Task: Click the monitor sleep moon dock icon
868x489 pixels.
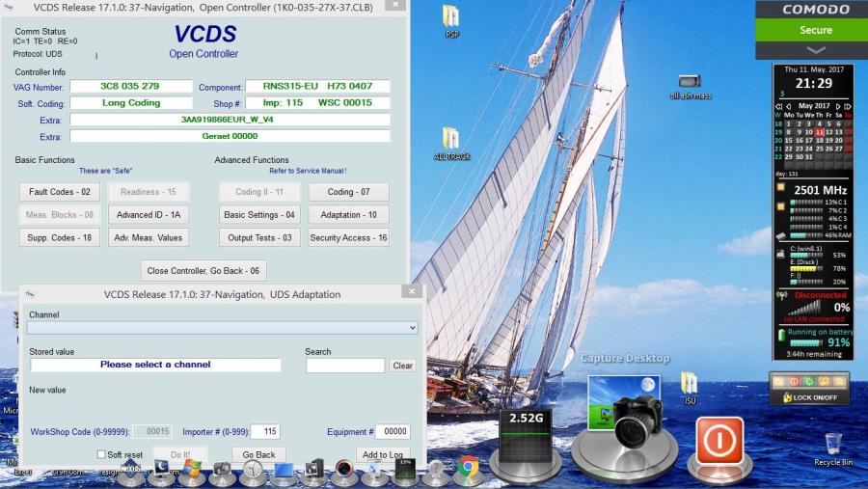Action: click(x=161, y=471)
